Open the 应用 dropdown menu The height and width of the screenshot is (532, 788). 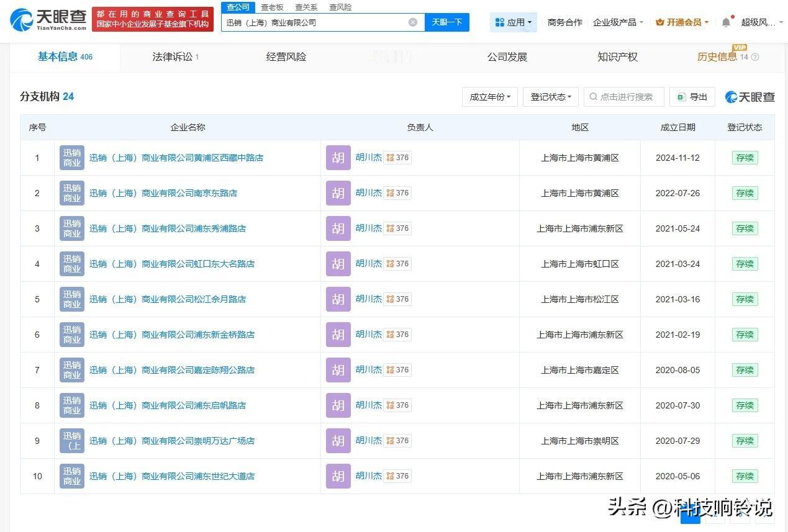pyautogui.click(x=513, y=22)
